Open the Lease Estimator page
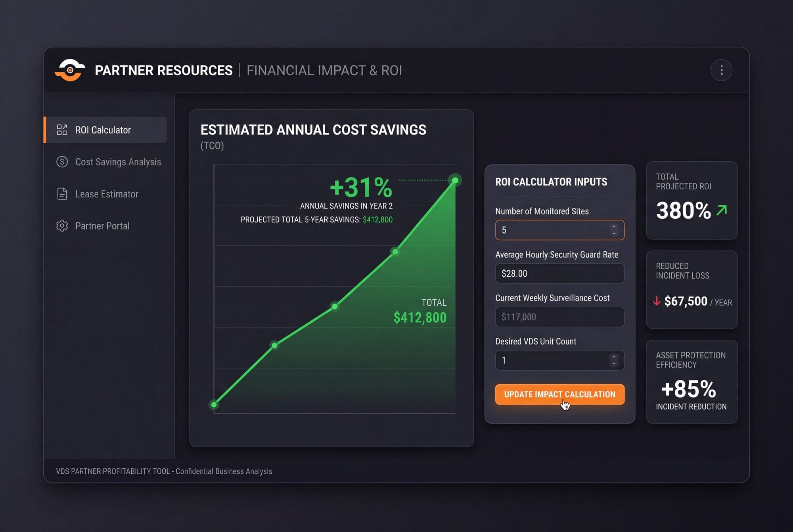This screenshot has height=532, width=793. pos(98,194)
